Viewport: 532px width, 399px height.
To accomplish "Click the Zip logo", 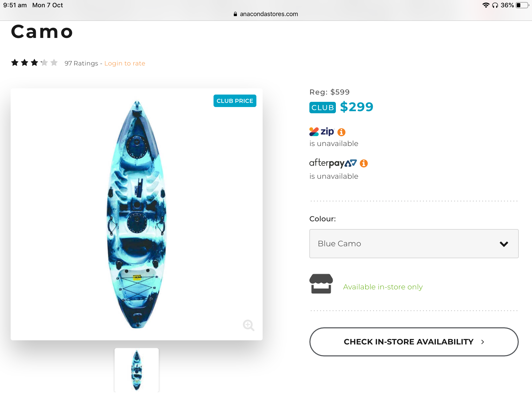I will point(322,132).
